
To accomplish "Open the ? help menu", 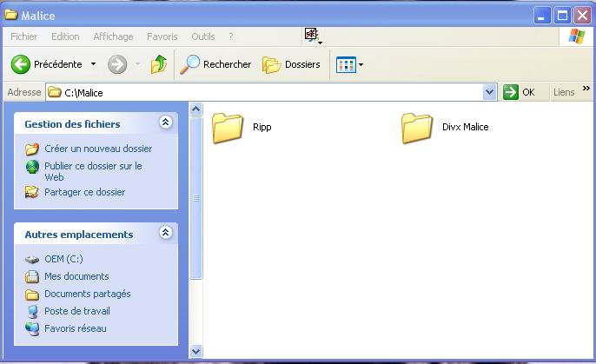I will click(x=231, y=36).
